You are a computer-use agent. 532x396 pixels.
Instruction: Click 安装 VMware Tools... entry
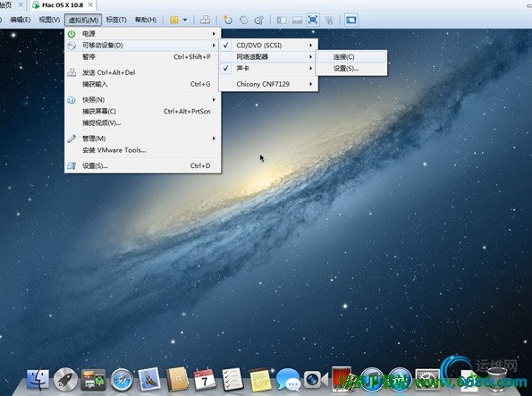pos(143,150)
